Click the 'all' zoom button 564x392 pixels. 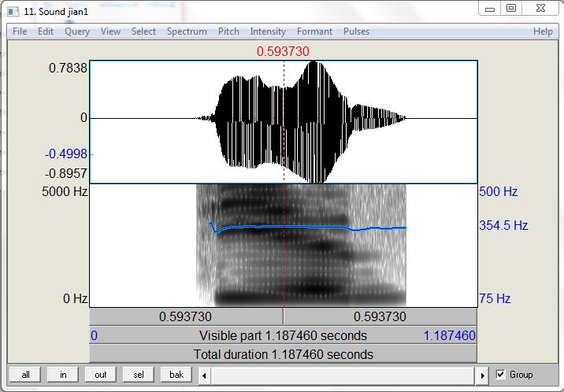(x=25, y=375)
